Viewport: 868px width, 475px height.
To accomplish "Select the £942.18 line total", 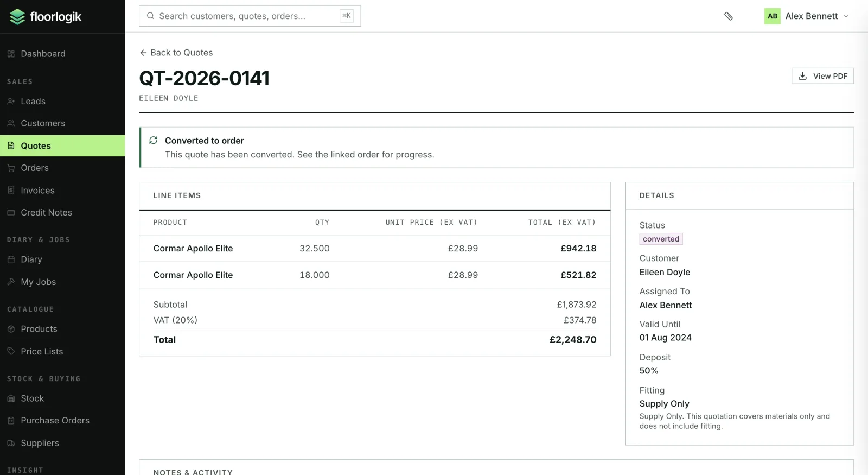I will coord(578,249).
